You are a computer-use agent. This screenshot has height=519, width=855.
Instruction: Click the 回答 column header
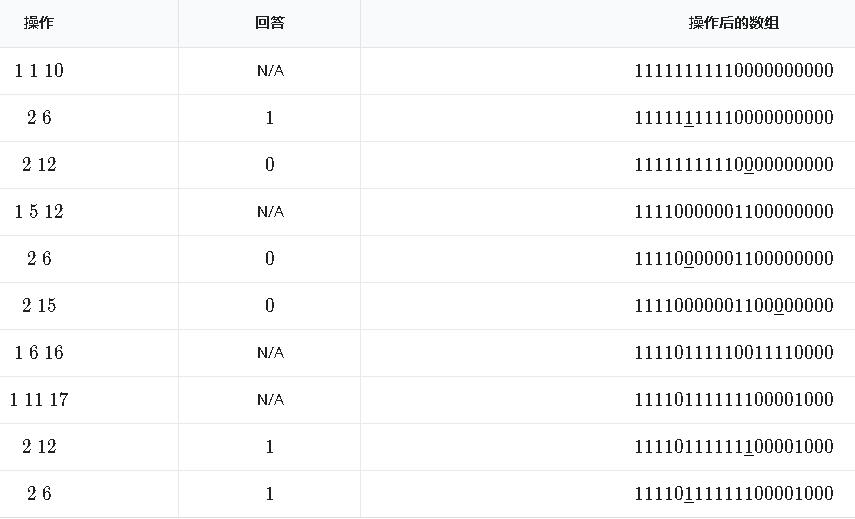tap(270, 23)
